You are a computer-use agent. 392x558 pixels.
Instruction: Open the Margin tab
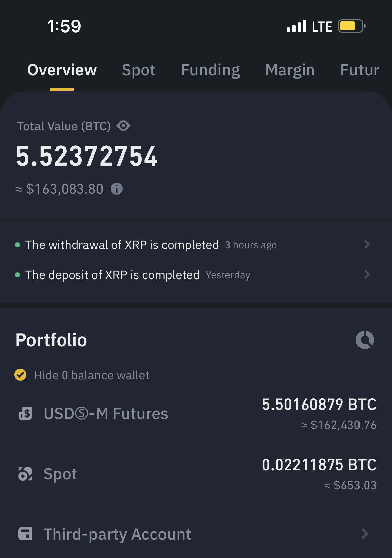290,70
